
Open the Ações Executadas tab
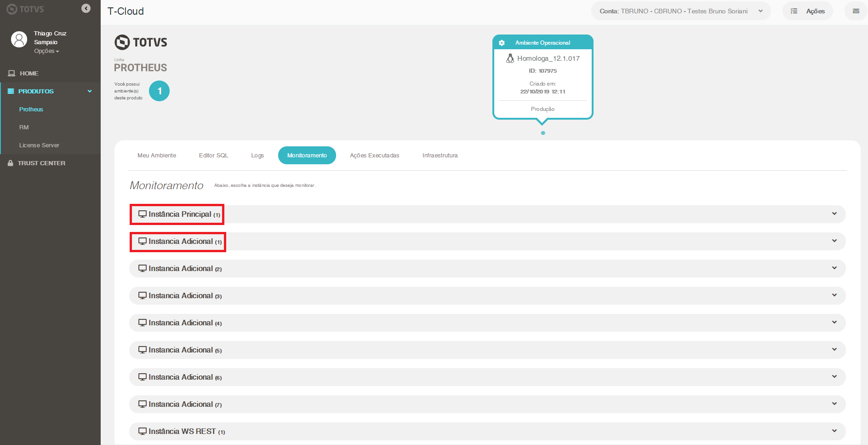point(375,156)
